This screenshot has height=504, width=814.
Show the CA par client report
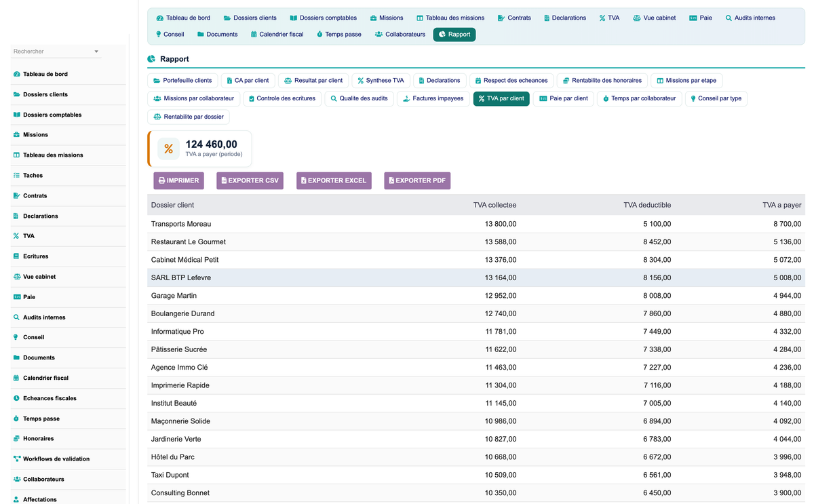pyautogui.click(x=248, y=80)
